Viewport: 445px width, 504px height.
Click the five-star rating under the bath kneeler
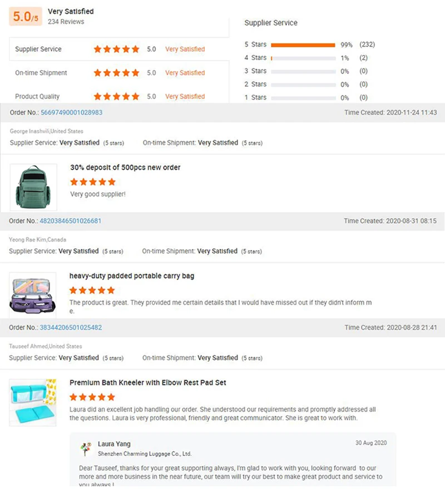click(x=92, y=397)
